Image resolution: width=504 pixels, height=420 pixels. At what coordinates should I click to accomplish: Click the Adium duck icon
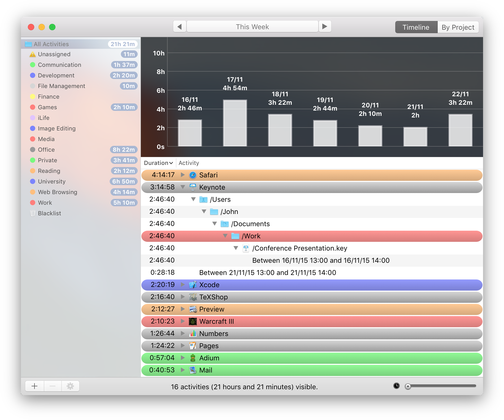coord(193,358)
